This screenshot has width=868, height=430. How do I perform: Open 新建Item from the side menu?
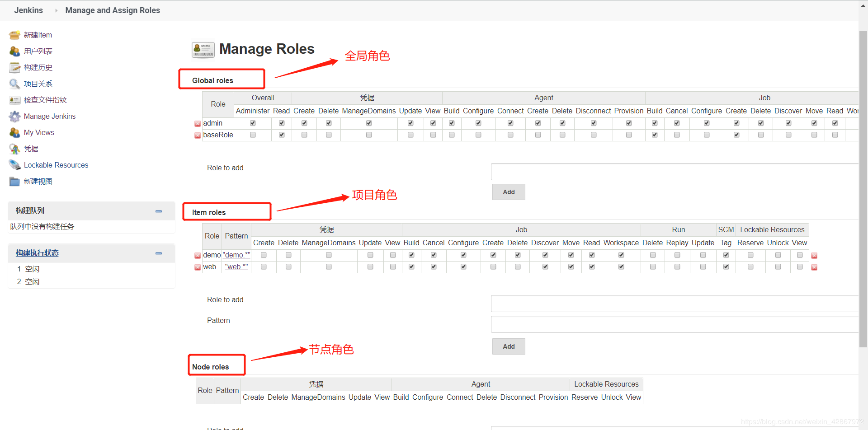(38, 35)
